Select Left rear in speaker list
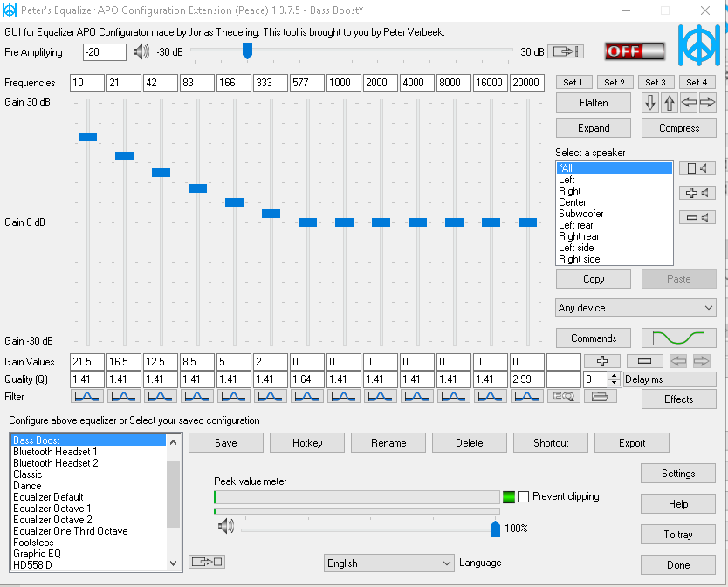Screen dimensions: 728x587 [x=615, y=225]
